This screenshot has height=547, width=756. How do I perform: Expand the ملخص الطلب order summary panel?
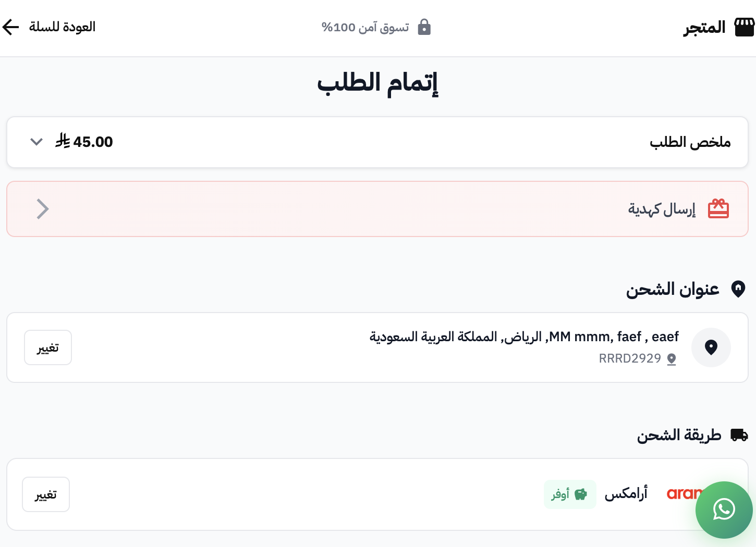(x=689, y=142)
